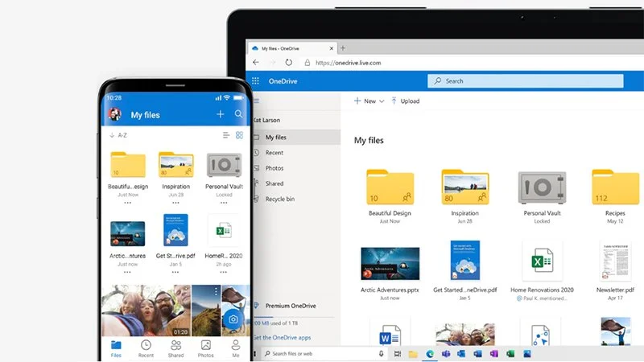Click the browser address bar URL
644x362 pixels.
pos(348,63)
